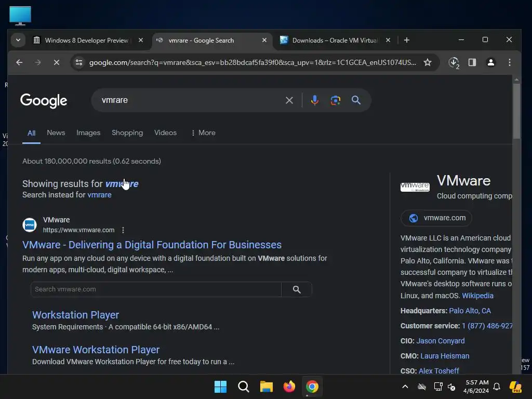Open CMO Laura Heisman link

(x=445, y=356)
